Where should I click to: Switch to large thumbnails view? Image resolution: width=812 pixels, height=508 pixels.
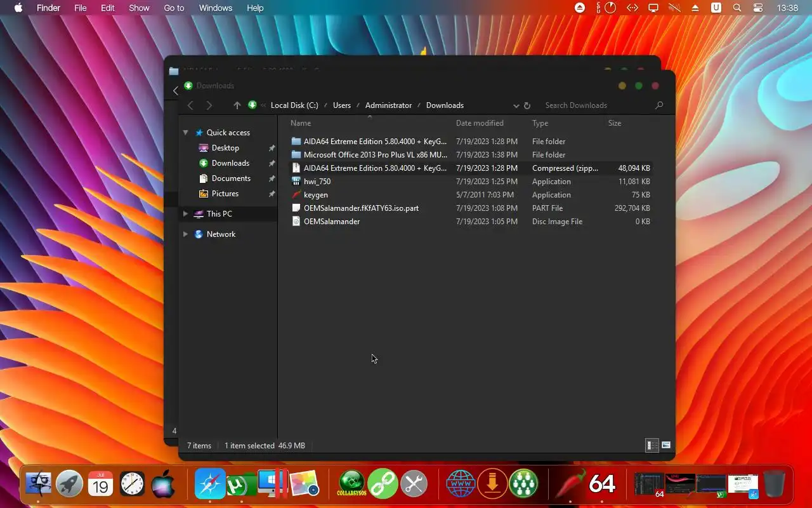coord(666,445)
